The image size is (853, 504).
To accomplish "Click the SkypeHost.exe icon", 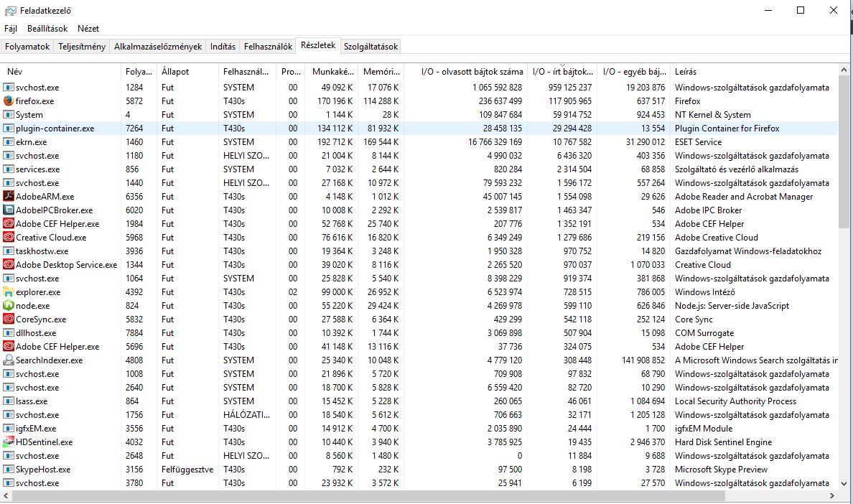I will coord(8,470).
